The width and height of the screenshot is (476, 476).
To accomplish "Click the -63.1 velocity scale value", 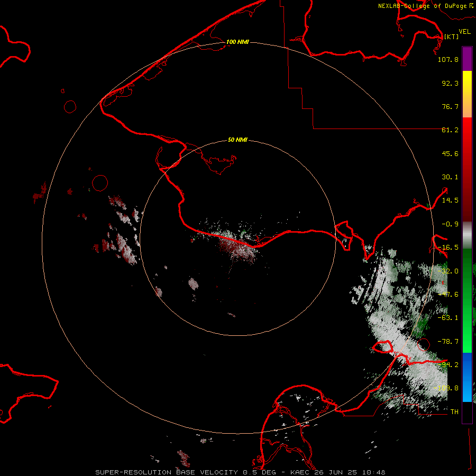I will click(x=448, y=318).
